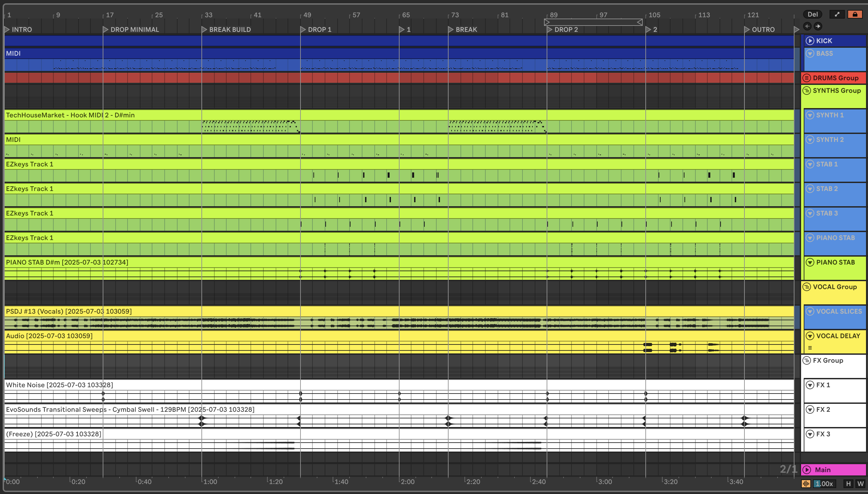Collapse the FX Group track
The height and width of the screenshot is (494, 868).
click(807, 360)
